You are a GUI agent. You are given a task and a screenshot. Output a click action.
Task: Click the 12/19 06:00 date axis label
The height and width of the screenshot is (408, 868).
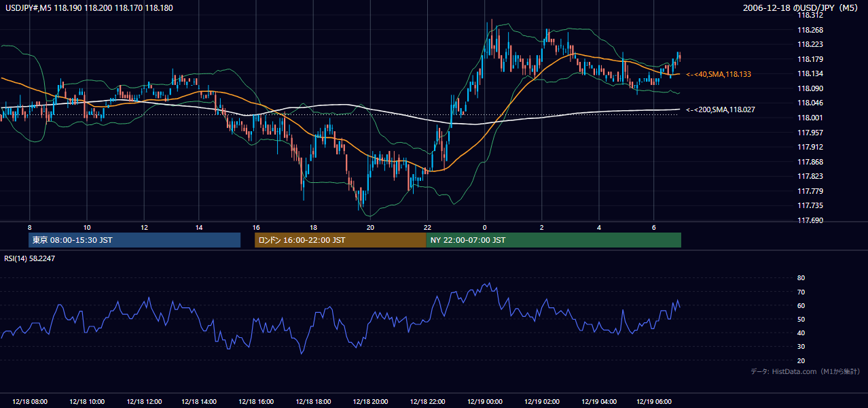(654, 402)
